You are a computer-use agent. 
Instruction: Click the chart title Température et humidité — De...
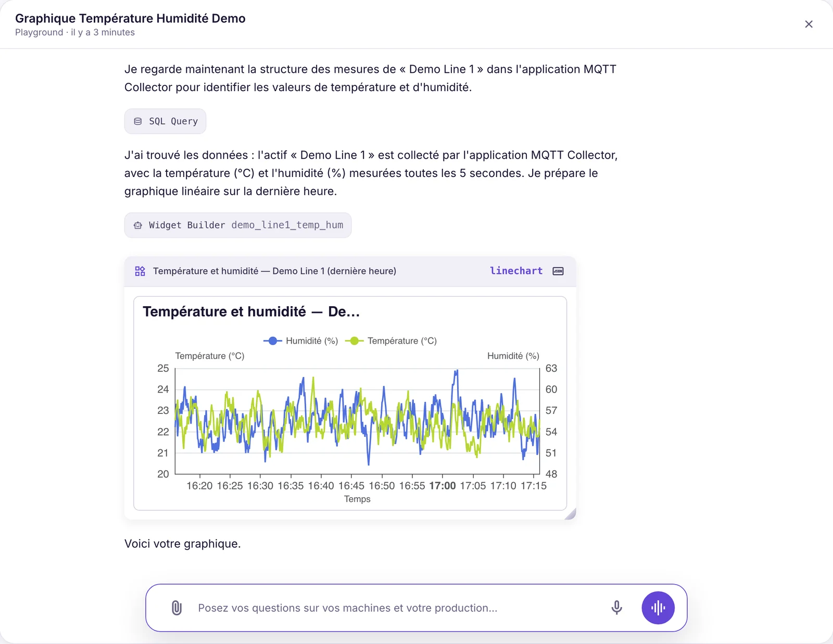(251, 312)
